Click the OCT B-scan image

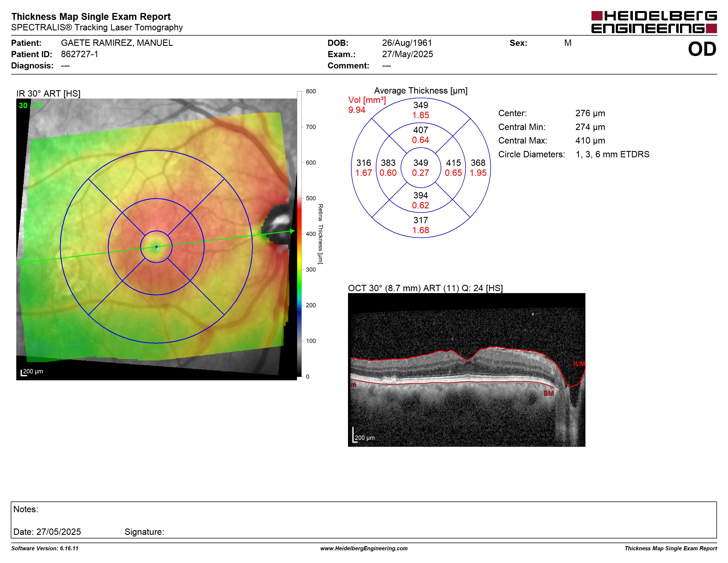(x=467, y=370)
